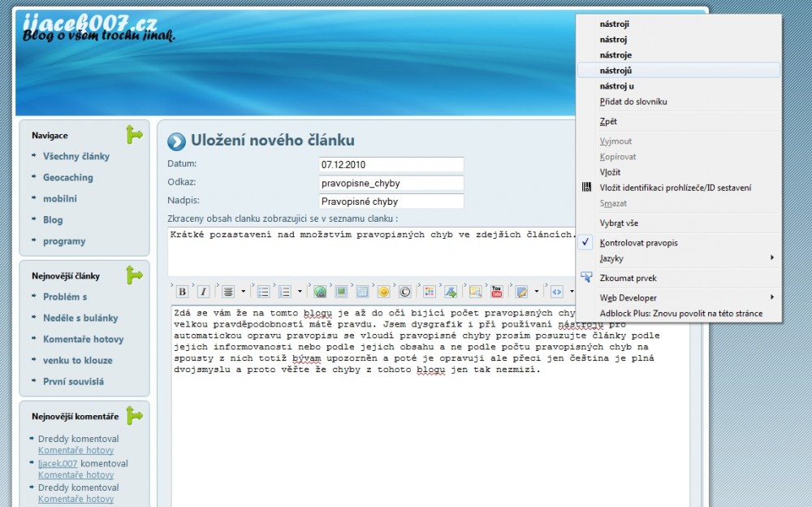Toggle the Kontrolovat pravopis option
This screenshot has height=507, width=812.
coord(638,243)
